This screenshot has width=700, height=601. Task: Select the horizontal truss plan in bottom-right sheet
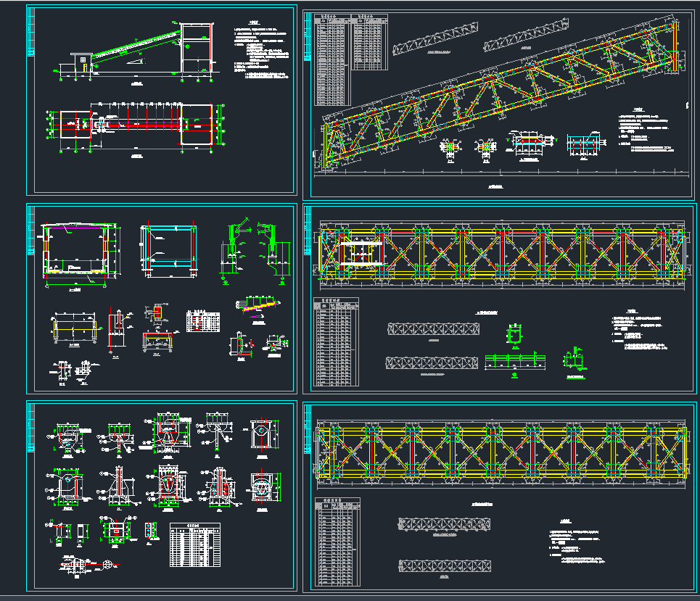[502, 453]
